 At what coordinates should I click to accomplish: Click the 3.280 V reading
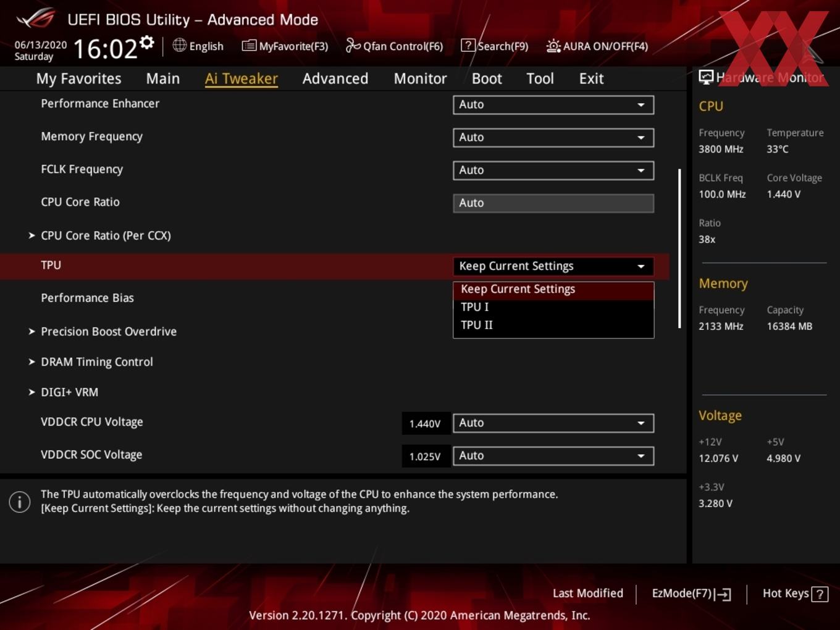tap(715, 503)
